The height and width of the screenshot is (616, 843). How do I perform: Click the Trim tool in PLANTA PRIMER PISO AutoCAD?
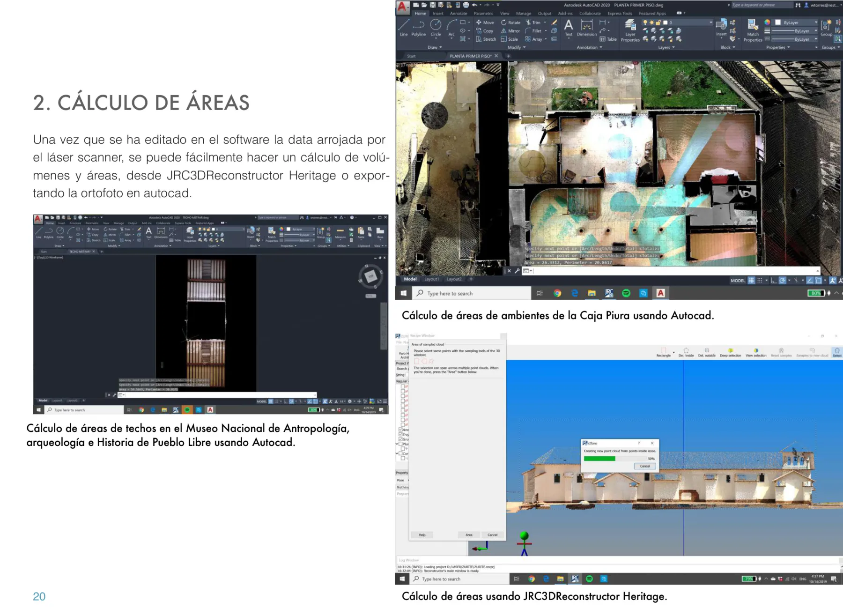(x=533, y=22)
